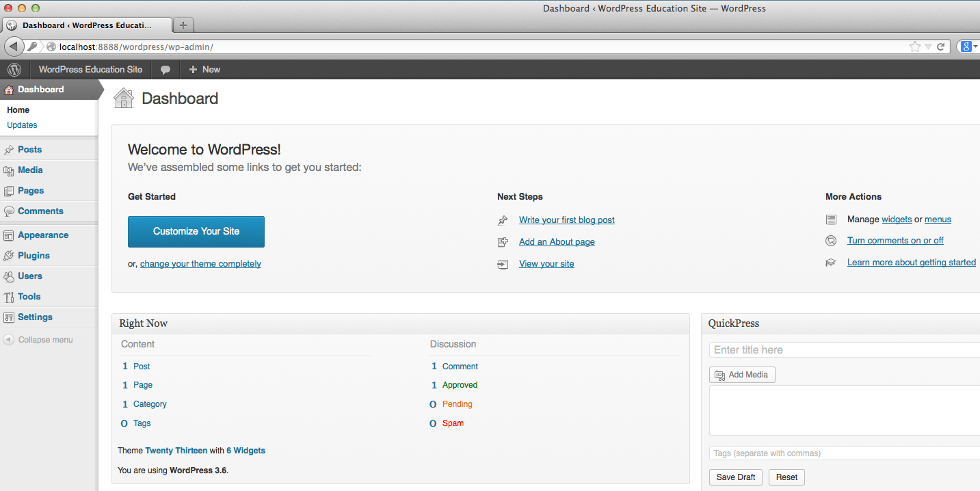
Task: Open the Settings menu in sidebar
Action: tap(36, 317)
